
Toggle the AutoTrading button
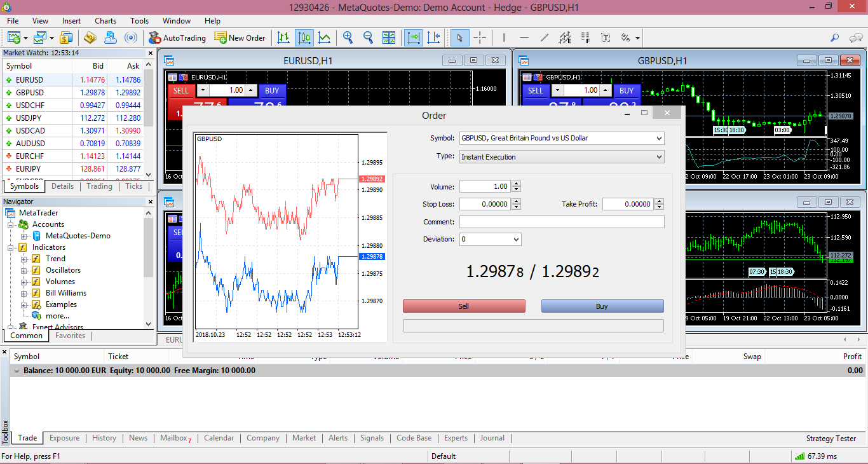[x=177, y=38]
